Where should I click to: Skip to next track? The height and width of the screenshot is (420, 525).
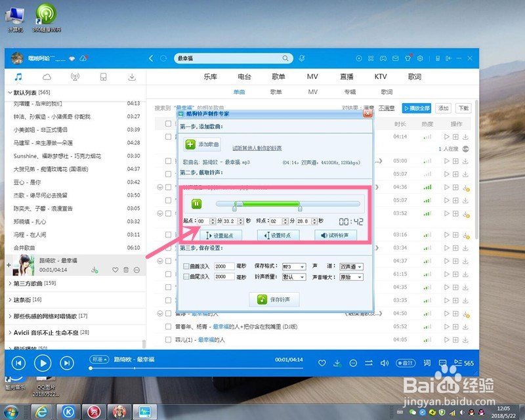tap(67, 363)
